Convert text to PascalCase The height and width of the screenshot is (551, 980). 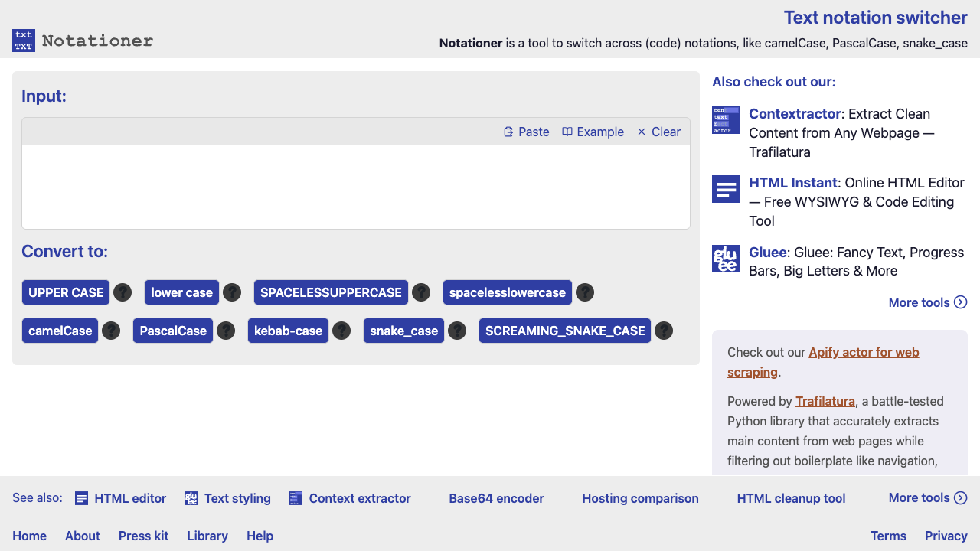(173, 331)
